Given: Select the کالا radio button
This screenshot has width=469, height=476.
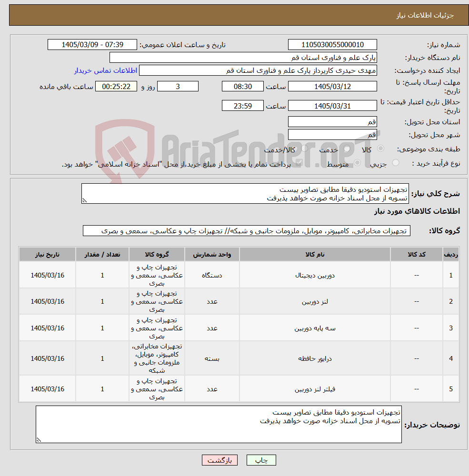Looking at the screenshot, I should point(380,149).
